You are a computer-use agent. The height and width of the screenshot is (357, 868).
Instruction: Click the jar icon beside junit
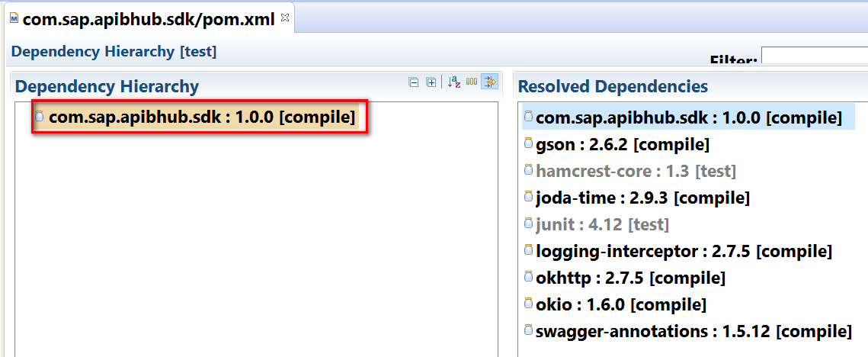click(x=528, y=224)
